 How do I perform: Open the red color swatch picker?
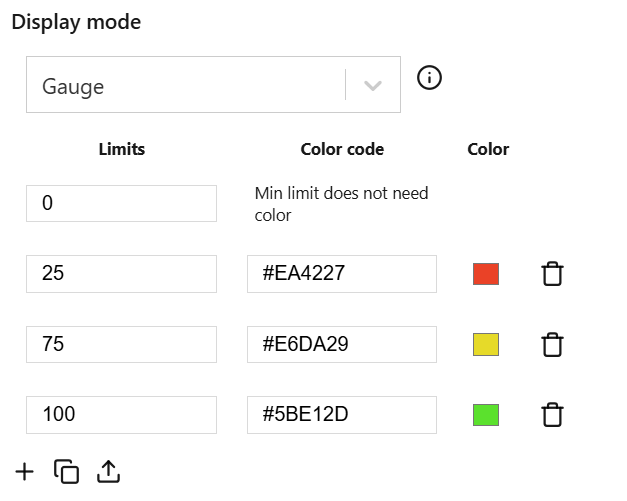486,274
